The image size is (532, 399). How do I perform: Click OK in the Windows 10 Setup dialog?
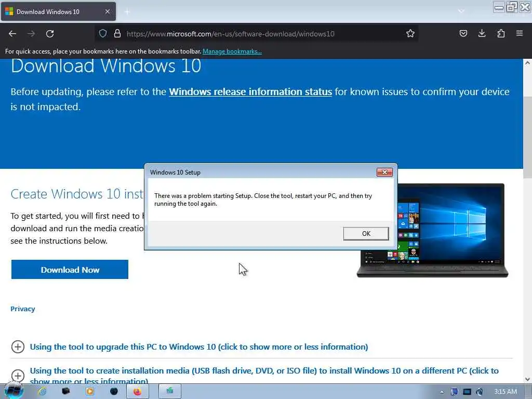pyautogui.click(x=366, y=233)
